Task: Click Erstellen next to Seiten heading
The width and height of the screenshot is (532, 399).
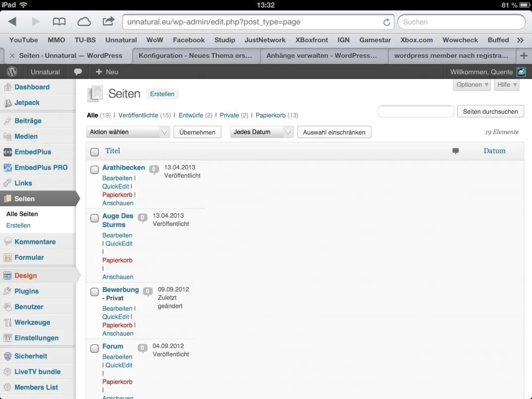Action: coord(162,94)
